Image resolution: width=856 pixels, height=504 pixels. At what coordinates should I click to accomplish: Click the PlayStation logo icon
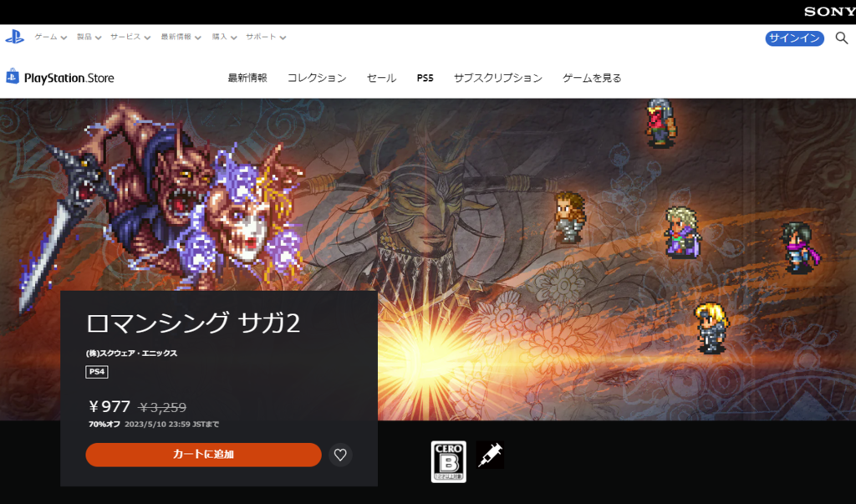point(15,37)
